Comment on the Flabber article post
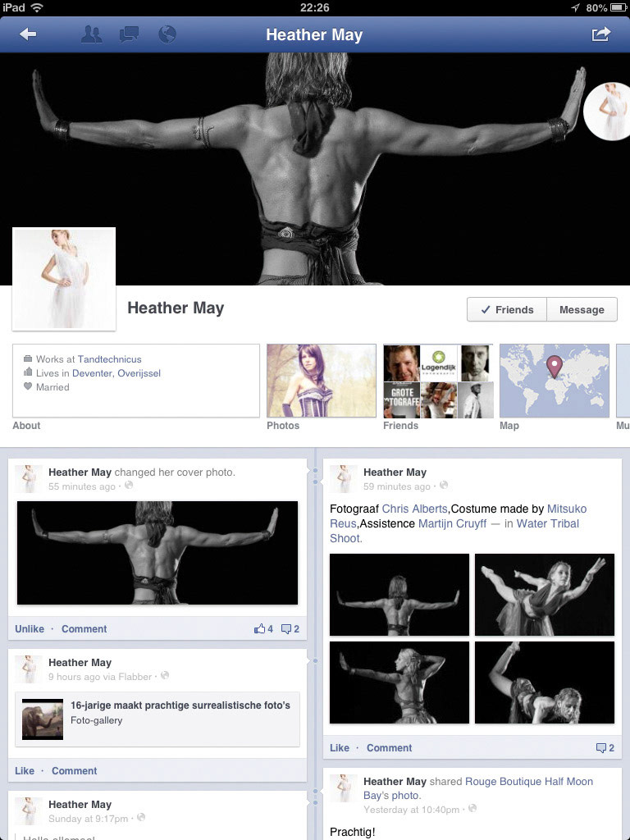 75,771
